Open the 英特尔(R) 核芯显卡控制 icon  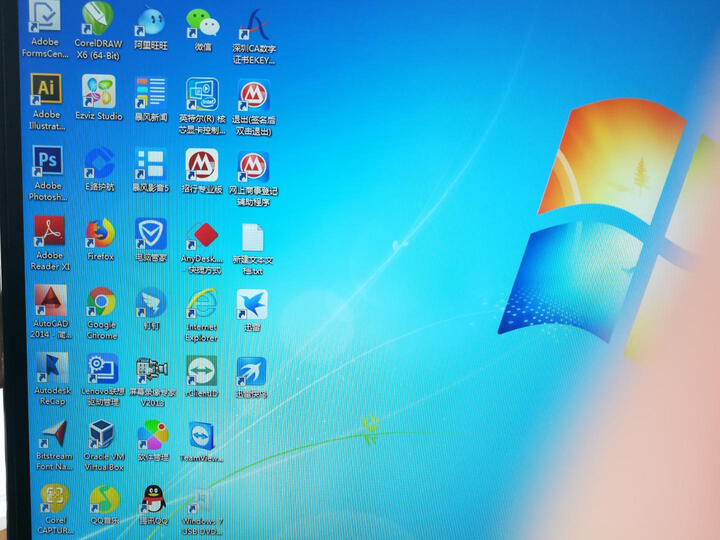pyautogui.click(x=202, y=94)
